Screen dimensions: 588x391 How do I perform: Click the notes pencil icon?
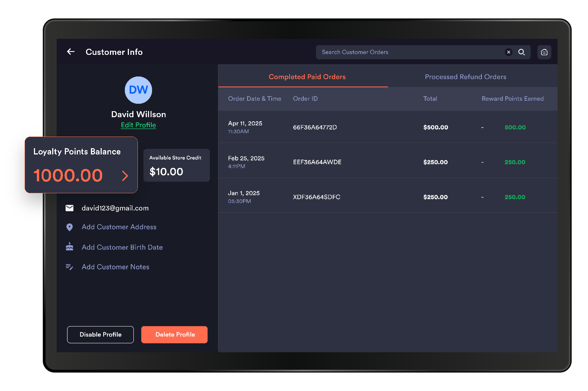70,267
